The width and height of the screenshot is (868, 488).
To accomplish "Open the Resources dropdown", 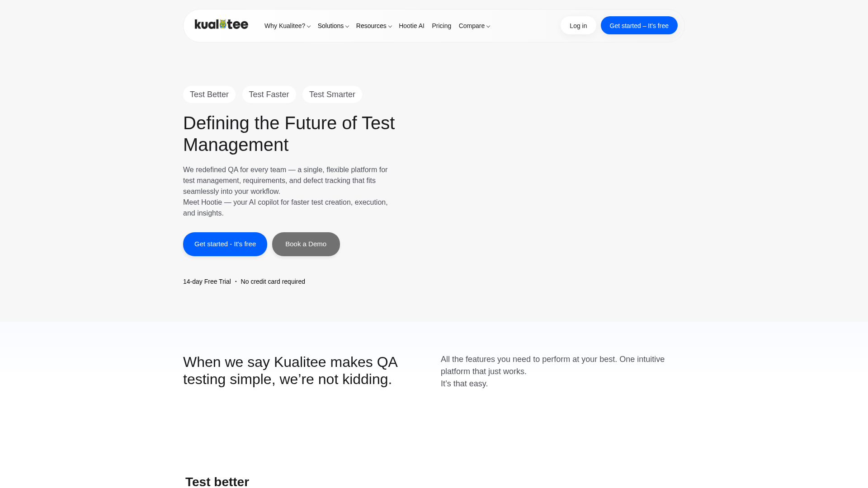I will tap(371, 26).
